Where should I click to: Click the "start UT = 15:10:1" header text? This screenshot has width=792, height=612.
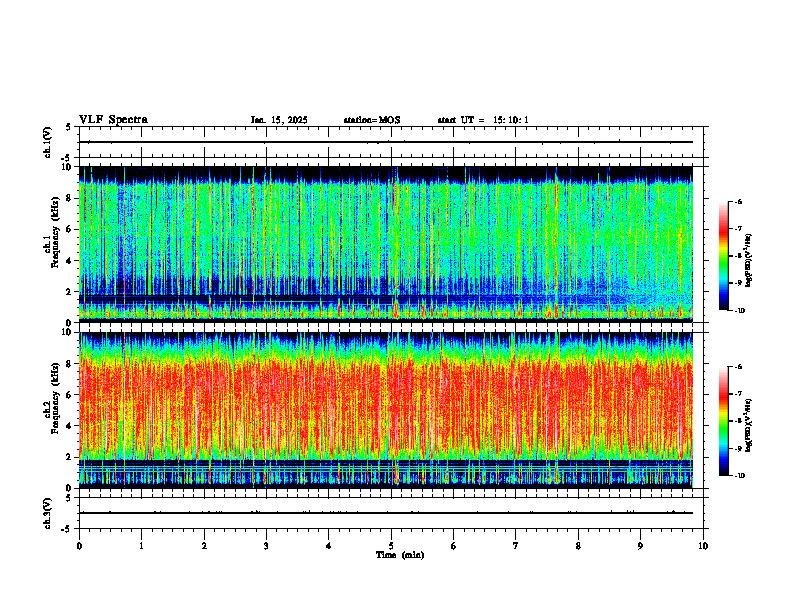483,120
